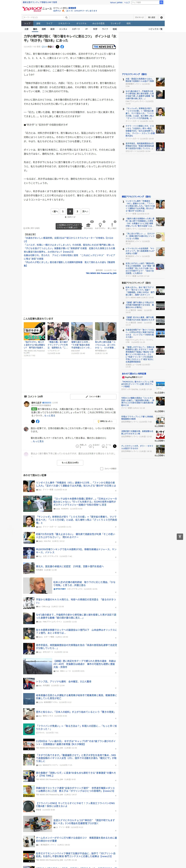Select the トップ main tab
186x868 pixels.
27,24
